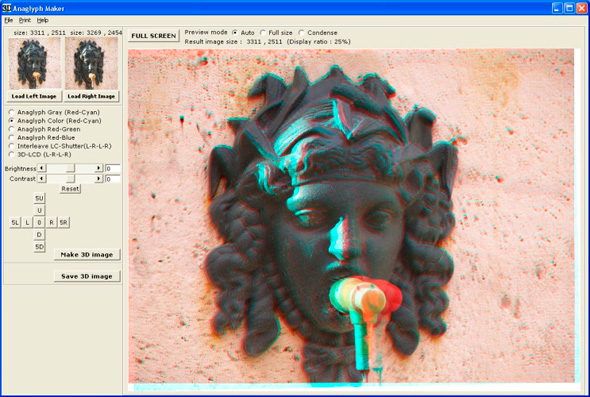Click the Brightness slider thumb
The width and height of the screenshot is (590, 397).
[70, 168]
